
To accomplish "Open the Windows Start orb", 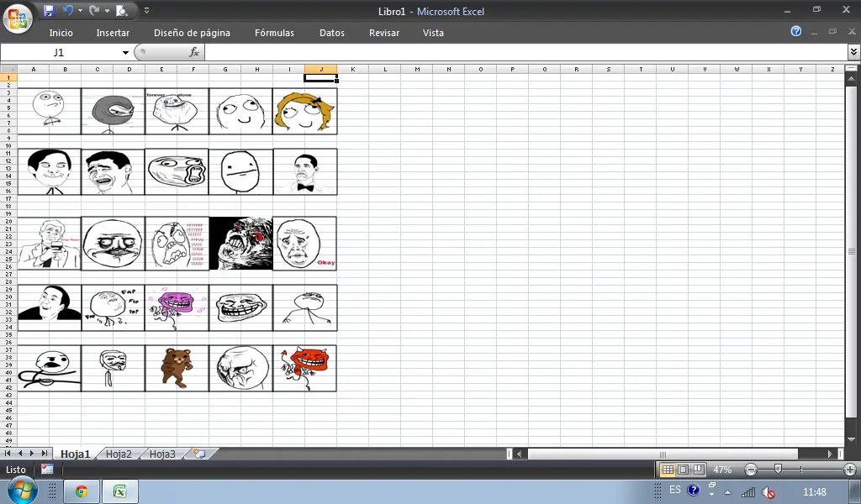I will (x=23, y=491).
